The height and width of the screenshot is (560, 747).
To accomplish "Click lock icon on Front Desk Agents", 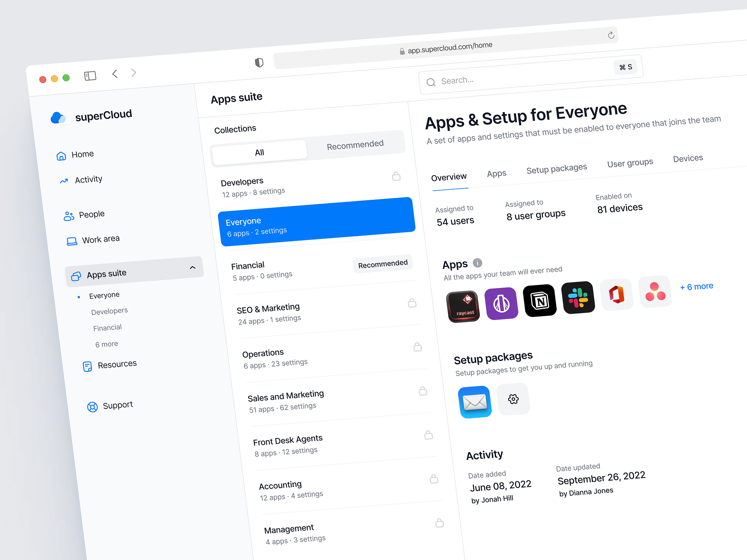I will tap(429, 435).
